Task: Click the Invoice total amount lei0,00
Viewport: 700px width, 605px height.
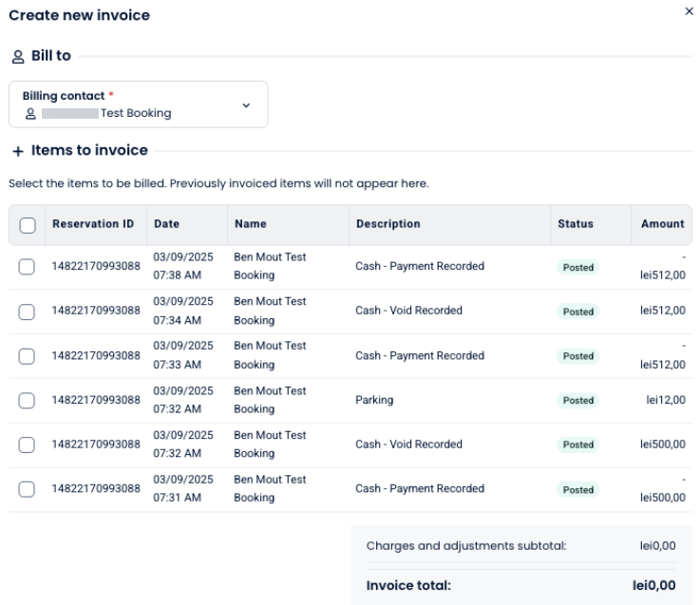Action: point(654,586)
